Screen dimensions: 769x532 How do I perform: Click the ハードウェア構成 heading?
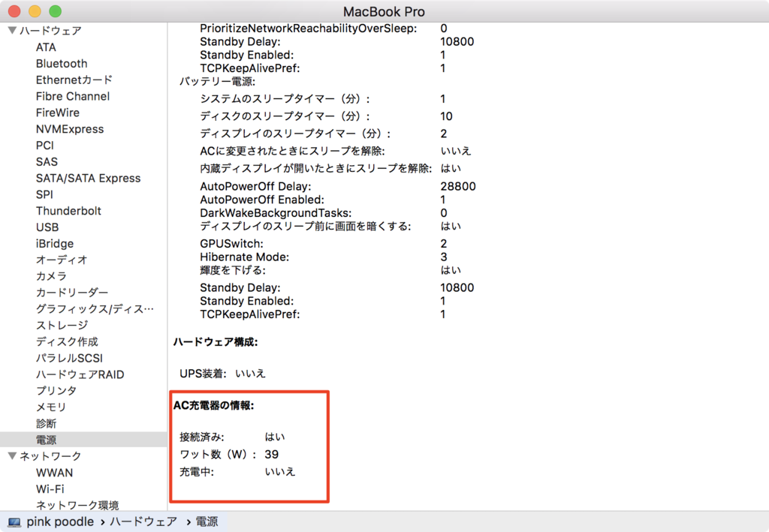(216, 342)
